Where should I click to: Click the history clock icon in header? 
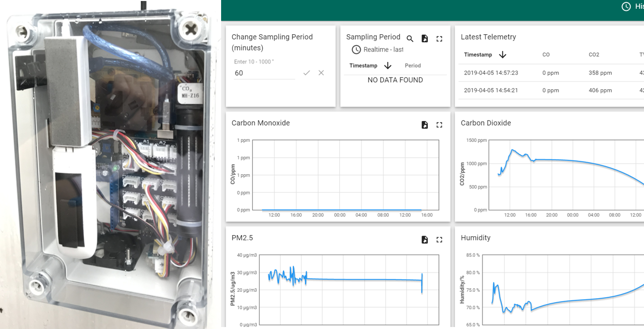[x=626, y=6]
